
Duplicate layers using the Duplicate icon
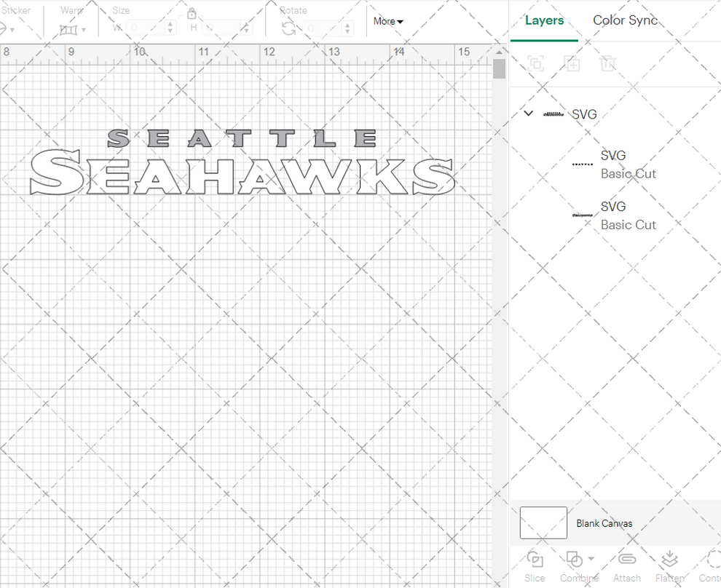pos(572,63)
